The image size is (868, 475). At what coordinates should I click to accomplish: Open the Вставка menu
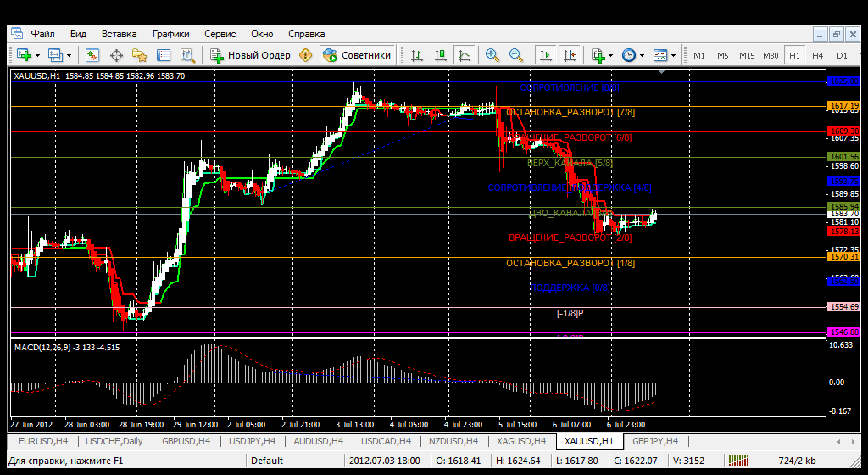point(119,34)
